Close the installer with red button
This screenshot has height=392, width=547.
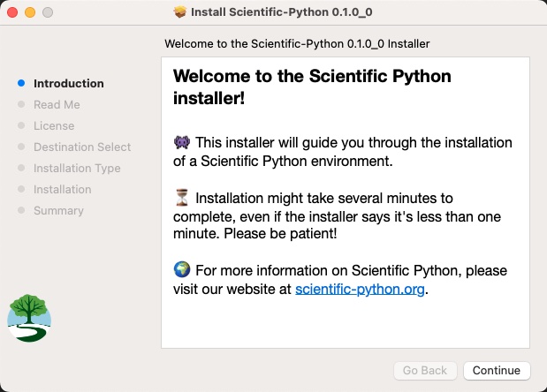(x=12, y=12)
